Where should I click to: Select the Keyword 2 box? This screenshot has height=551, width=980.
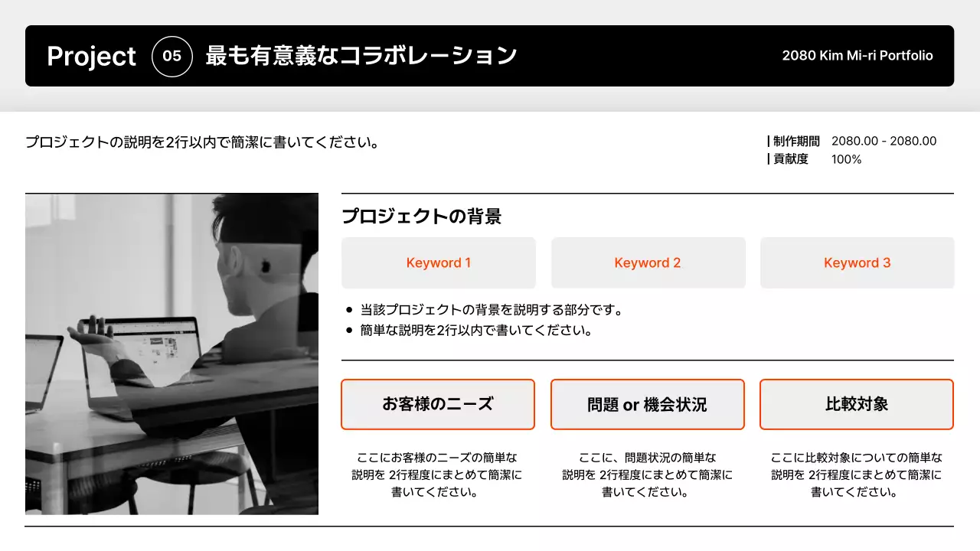[648, 262]
